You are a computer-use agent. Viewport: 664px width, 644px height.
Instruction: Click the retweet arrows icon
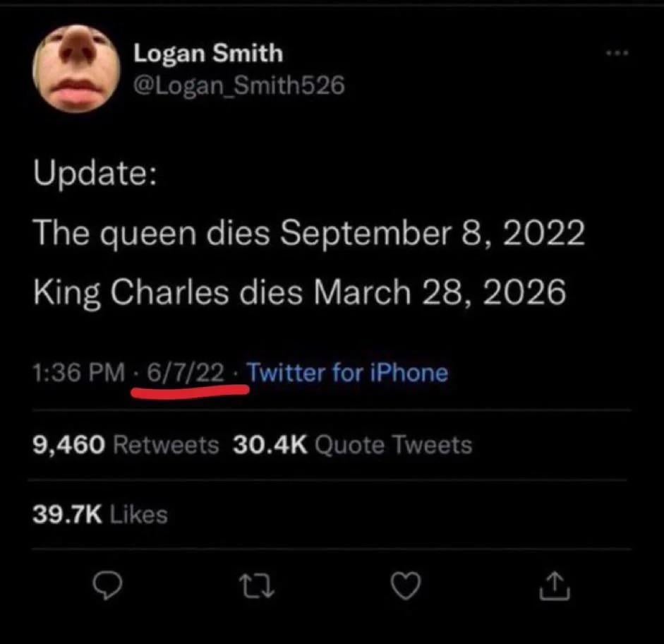coord(255,587)
